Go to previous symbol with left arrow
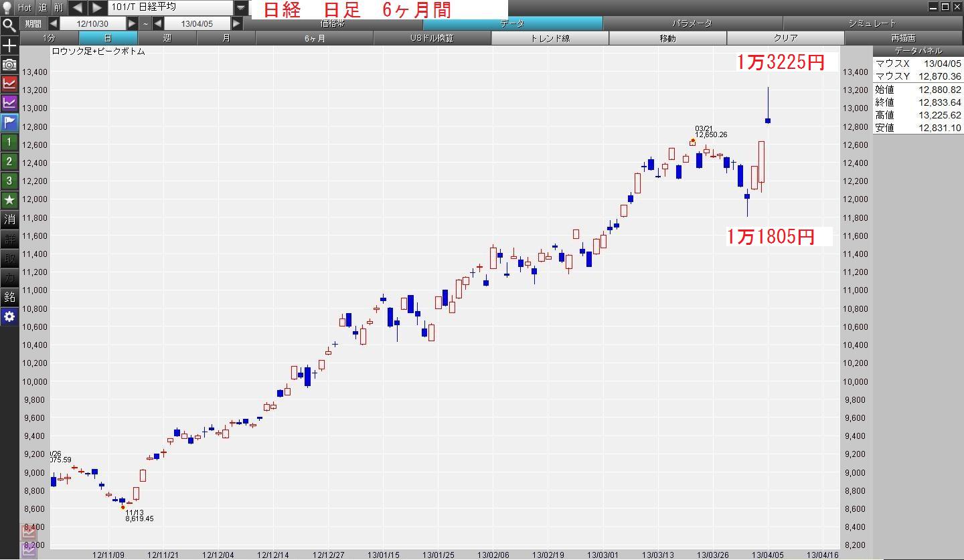964x560 pixels. tap(78, 7)
